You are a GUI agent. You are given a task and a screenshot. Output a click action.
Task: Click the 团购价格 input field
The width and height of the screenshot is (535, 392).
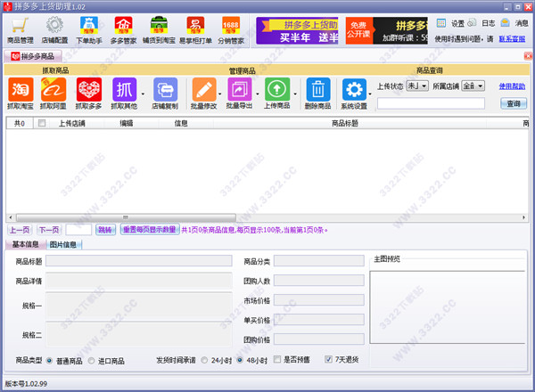(x=319, y=339)
